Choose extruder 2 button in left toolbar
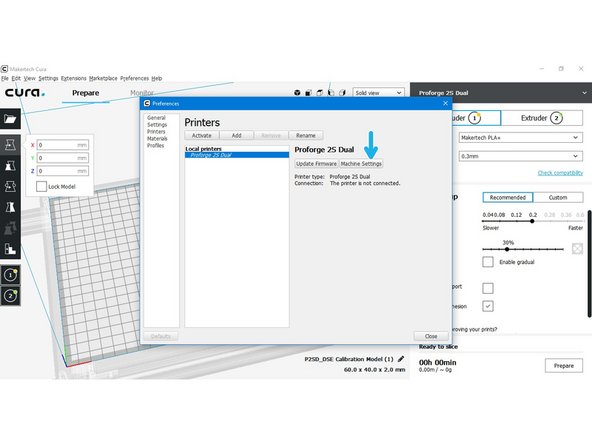The height and width of the screenshot is (444, 592). coord(10,295)
